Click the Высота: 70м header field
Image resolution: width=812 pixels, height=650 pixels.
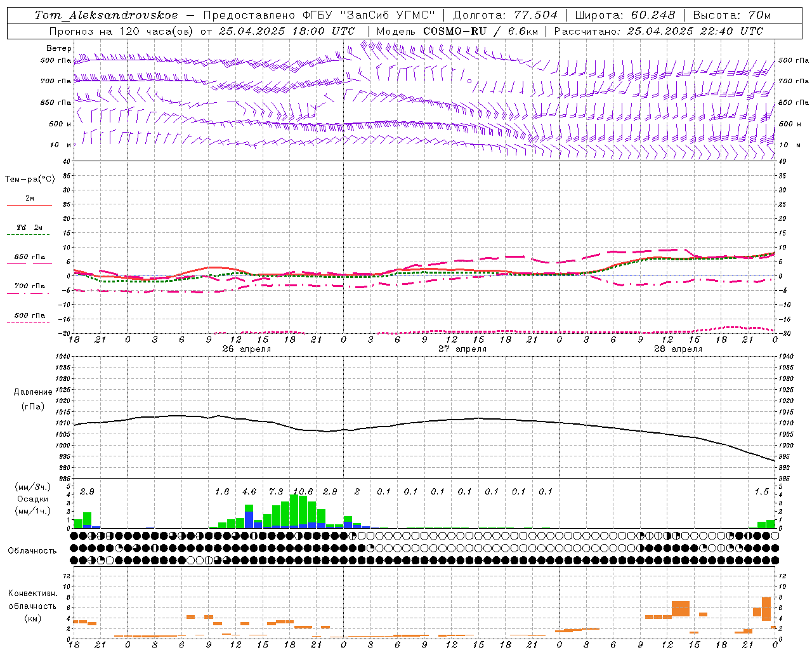(731, 15)
